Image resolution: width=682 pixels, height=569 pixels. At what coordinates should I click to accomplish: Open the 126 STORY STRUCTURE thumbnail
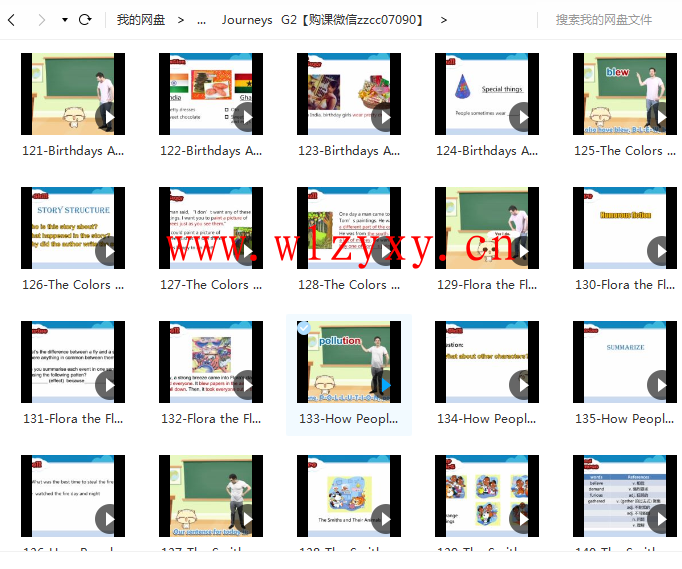point(73,228)
